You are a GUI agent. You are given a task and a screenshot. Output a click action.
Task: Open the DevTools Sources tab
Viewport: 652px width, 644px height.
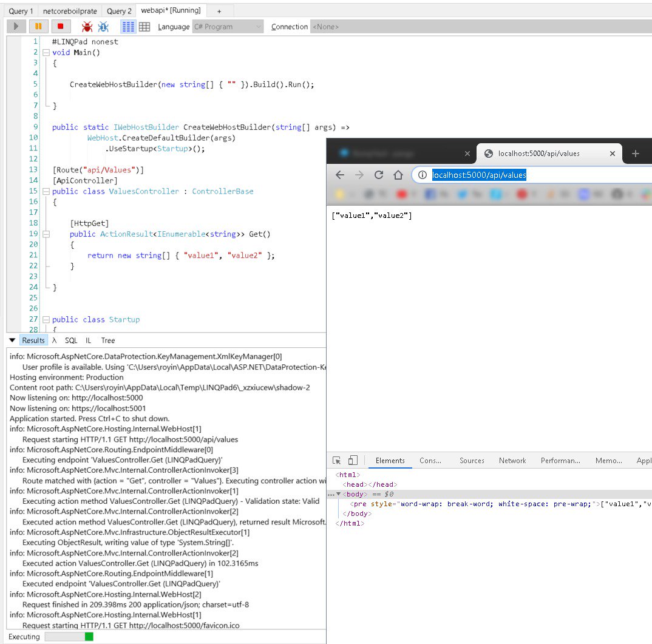pos(472,461)
